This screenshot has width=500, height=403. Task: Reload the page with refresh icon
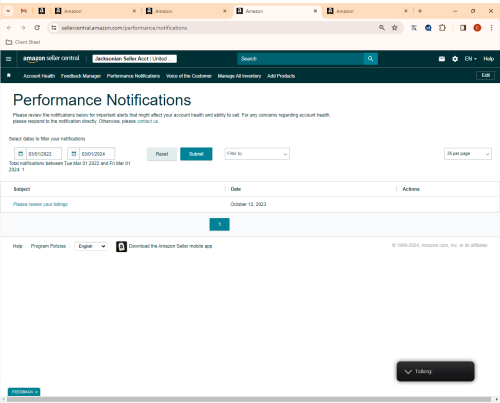coord(37,28)
